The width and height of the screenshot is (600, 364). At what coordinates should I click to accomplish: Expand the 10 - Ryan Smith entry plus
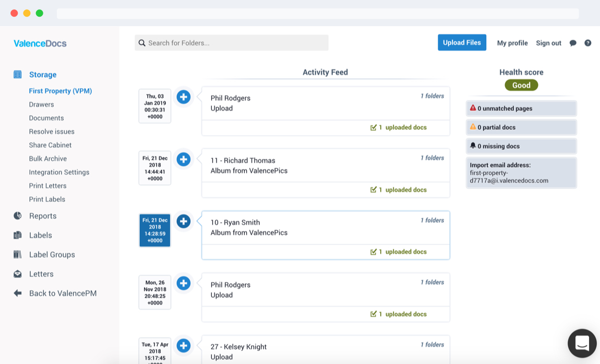coord(184,221)
